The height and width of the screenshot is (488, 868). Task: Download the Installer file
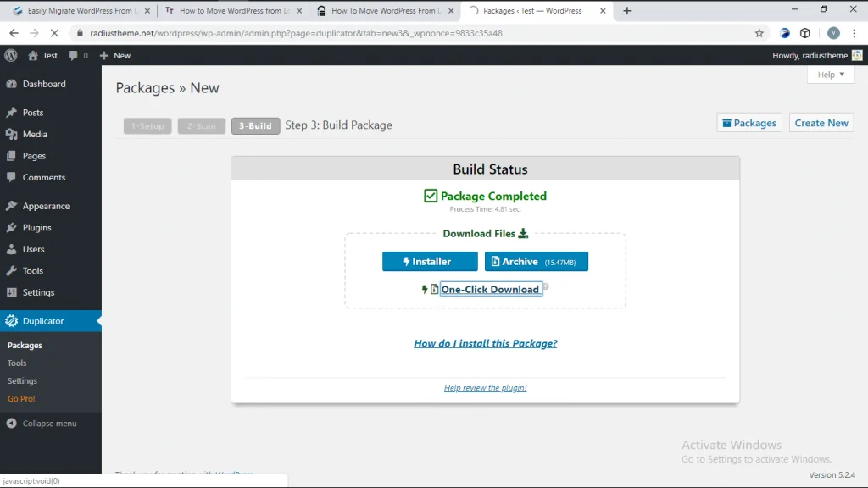tap(430, 262)
